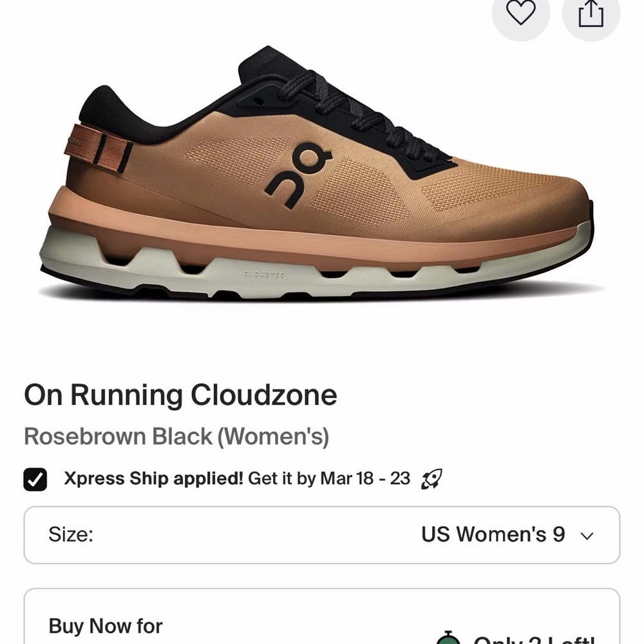Select the On Running Cloudzone title
Image resolution: width=644 pixels, height=644 pixels.
(179, 395)
